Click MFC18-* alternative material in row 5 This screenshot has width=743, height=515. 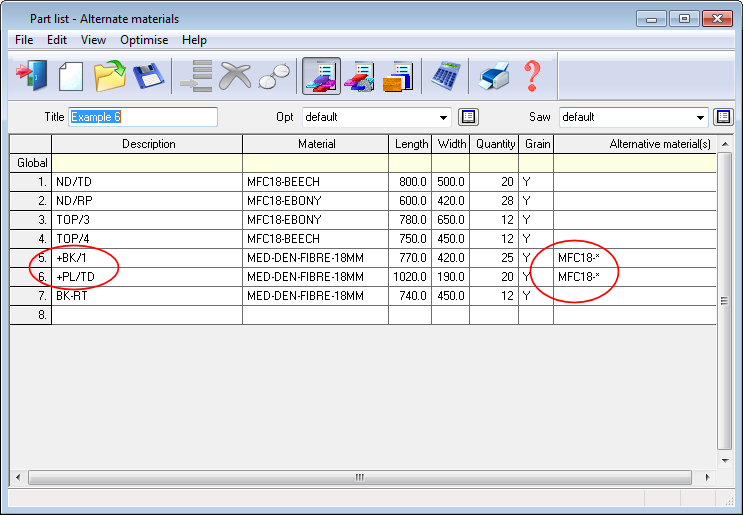635,258
